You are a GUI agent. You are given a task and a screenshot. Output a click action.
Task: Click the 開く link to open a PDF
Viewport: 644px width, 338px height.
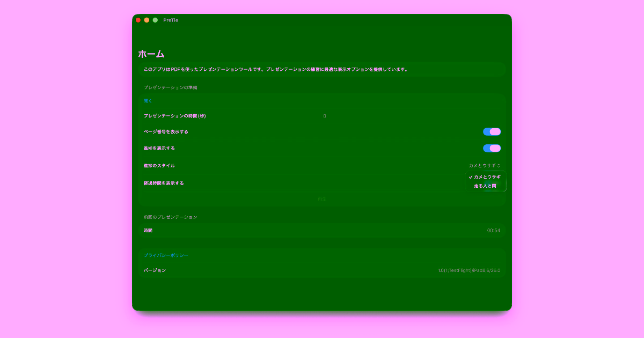(148, 101)
